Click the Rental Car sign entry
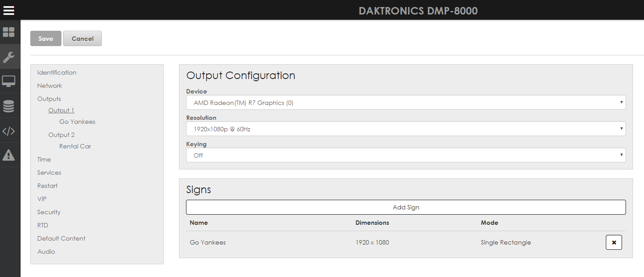This screenshot has width=644, height=277. [x=75, y=146]
